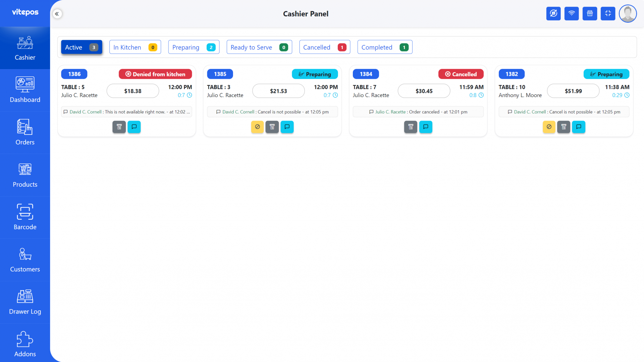The width and height of the screenshot is (644, 362).
Task: Select the Active orders filter tab
Action: (x=81, y=47)
